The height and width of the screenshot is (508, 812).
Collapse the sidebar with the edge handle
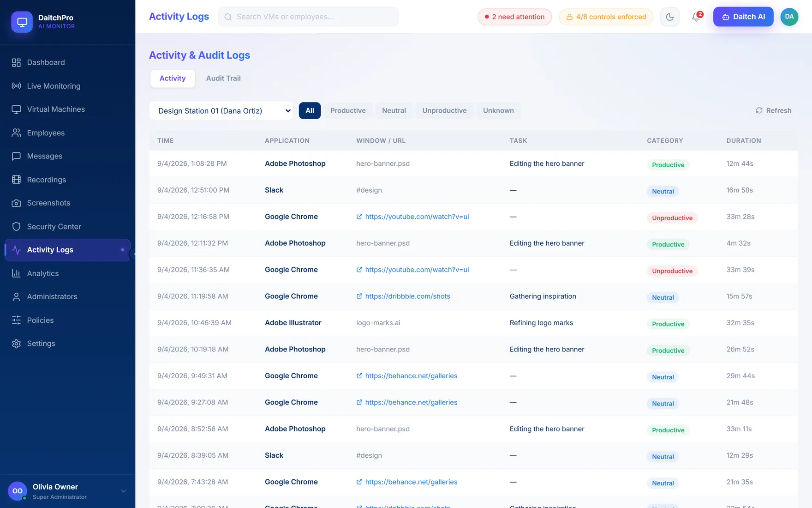133,254
